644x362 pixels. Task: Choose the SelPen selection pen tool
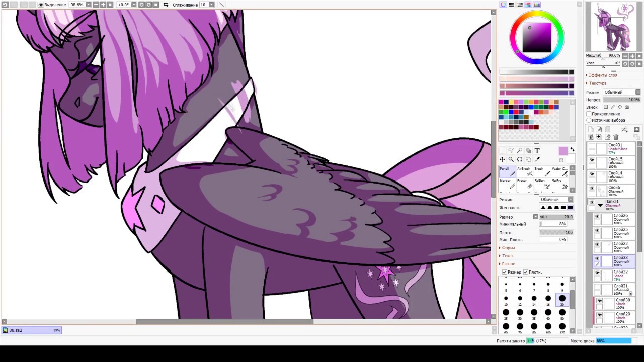[x=542, y=184]
